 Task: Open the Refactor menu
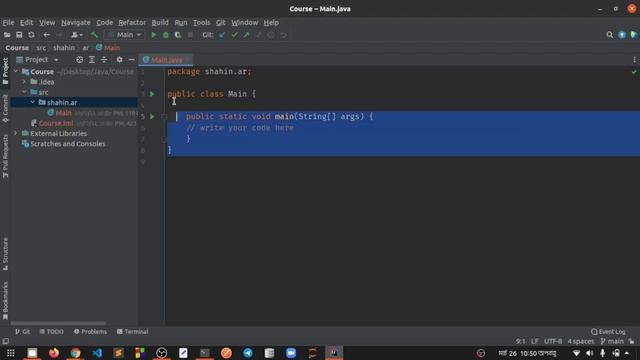132,22
